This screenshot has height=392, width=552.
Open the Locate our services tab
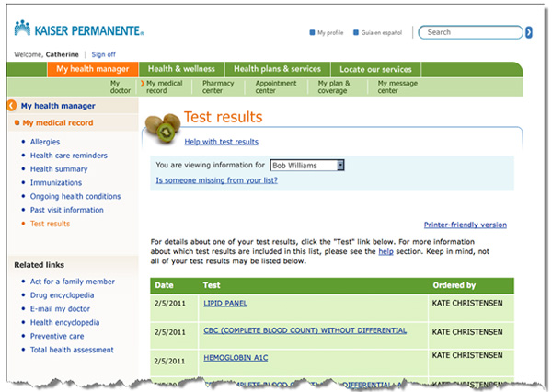(x=375, y=69)
